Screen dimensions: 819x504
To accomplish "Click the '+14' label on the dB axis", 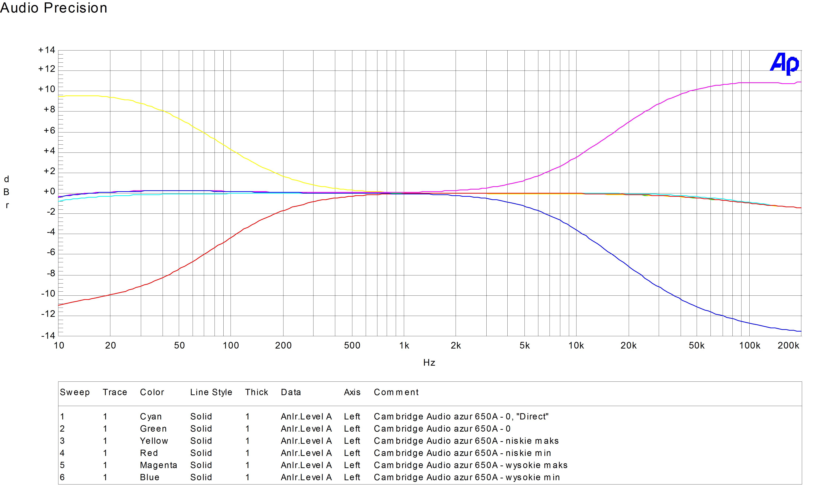I will (47, 50).
